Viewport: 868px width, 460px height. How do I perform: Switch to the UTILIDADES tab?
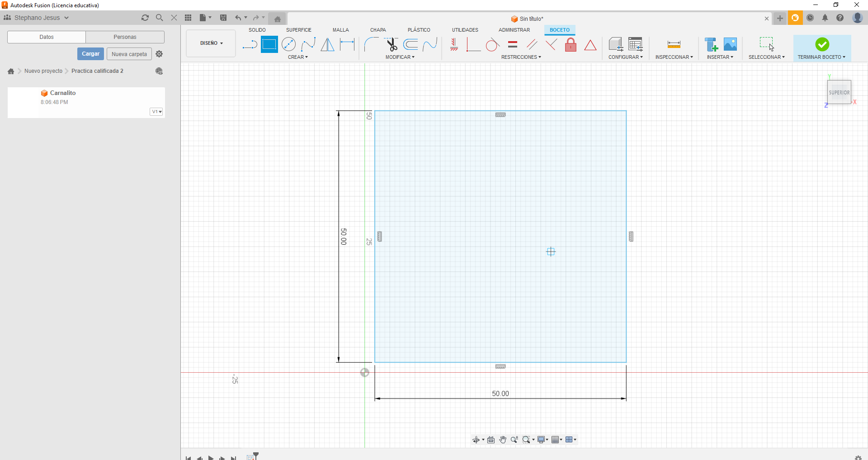click(465, 30)
